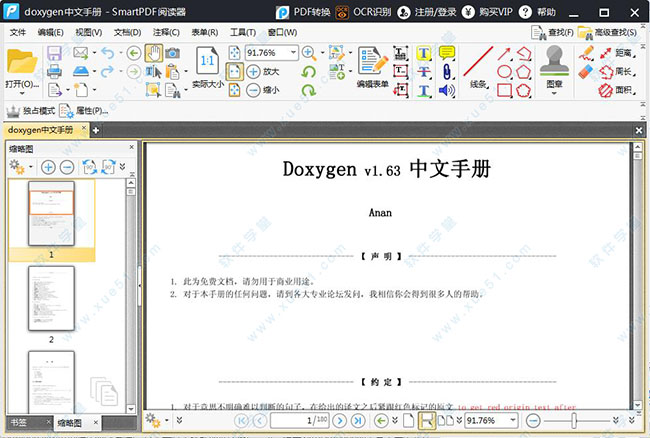Screen dimensions: 650x438
Task: Go to next page button
Action: click(340, 421)
